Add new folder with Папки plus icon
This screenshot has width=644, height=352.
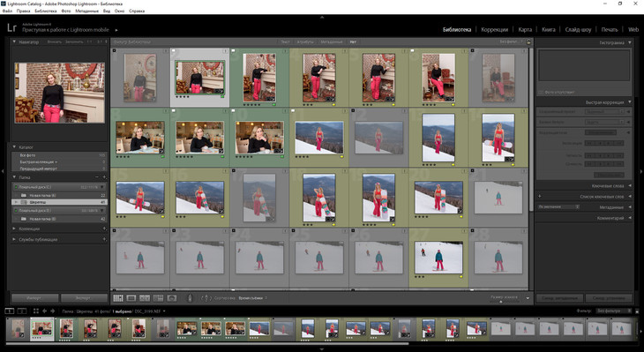coord(104,177)
